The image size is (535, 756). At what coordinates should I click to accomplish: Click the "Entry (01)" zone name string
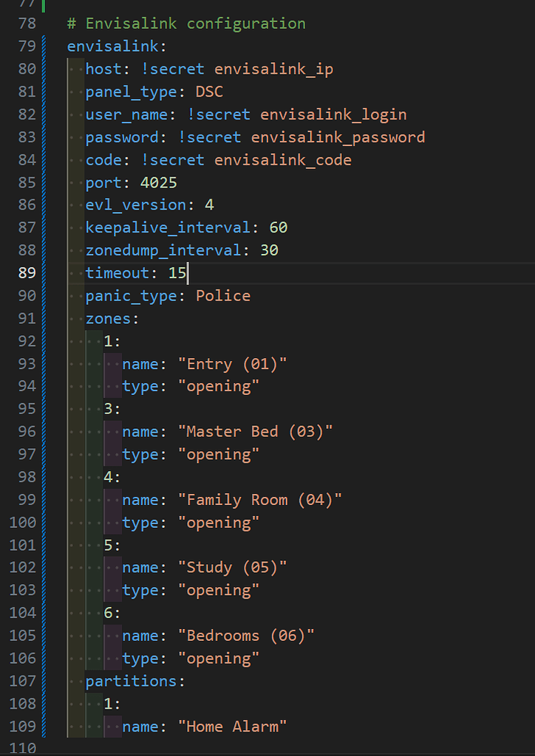[x=232, y=364]
